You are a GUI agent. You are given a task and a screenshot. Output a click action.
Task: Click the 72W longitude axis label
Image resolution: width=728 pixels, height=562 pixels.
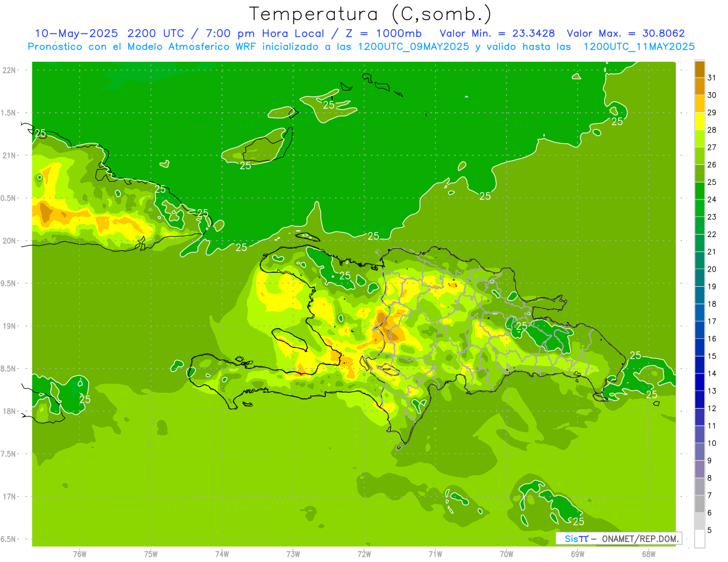tap(364, 554)
